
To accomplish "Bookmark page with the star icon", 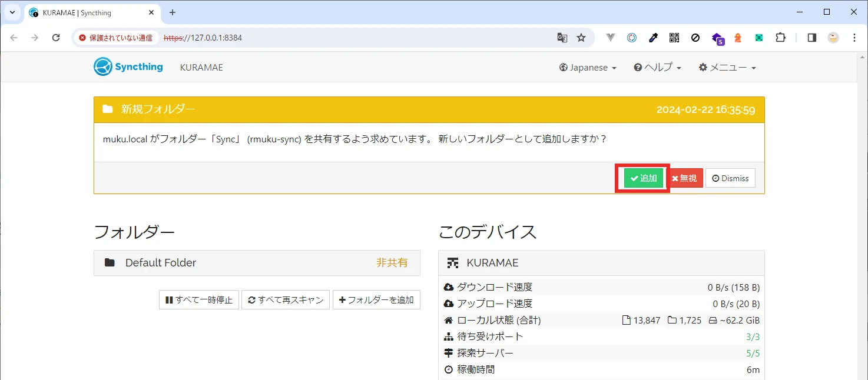I will point(581,38).
